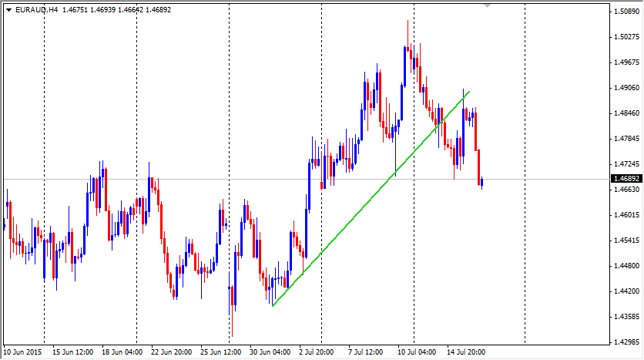The height and width of the screenshot is (360, 644).
Task: Select the horizontal current price line
Action: point(307,179)
